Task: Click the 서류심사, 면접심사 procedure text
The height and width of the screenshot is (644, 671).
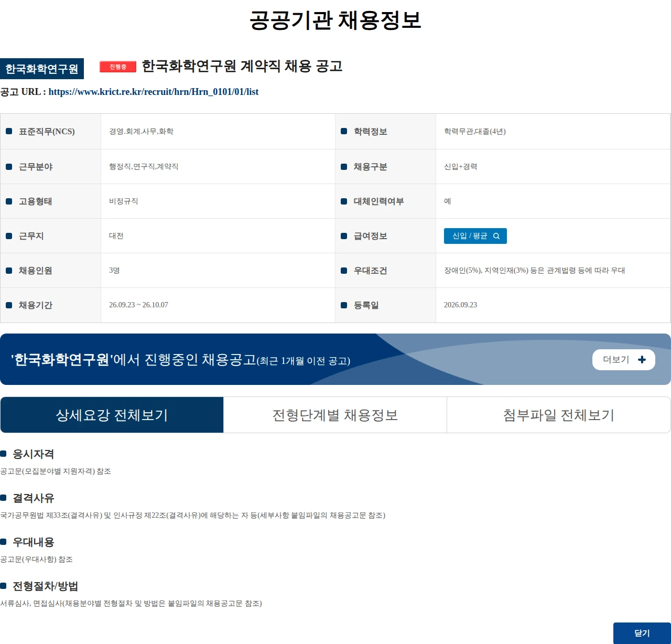Action: tap(131, 604)
